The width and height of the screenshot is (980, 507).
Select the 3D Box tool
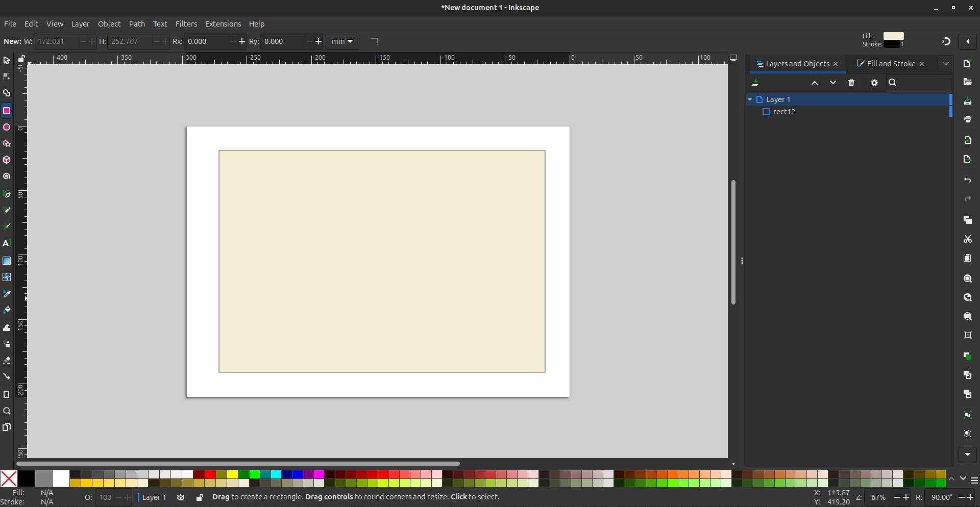(x=7, y=160)
